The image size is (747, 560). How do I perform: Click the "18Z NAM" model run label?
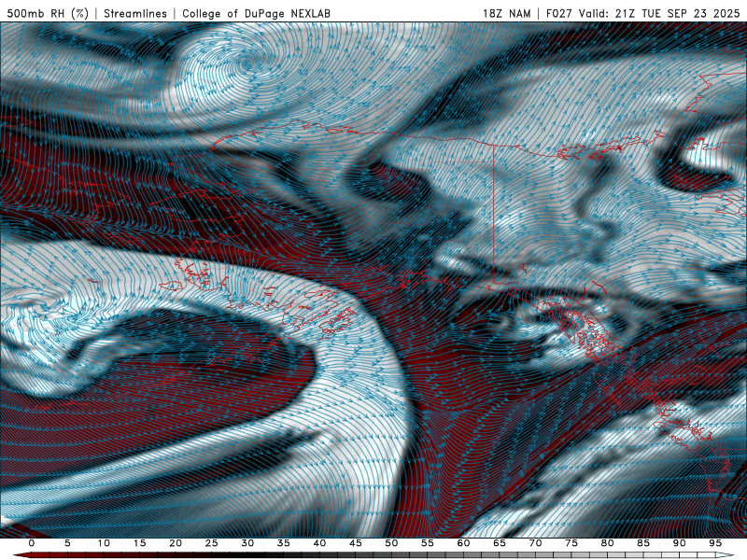tap(506, 13)
